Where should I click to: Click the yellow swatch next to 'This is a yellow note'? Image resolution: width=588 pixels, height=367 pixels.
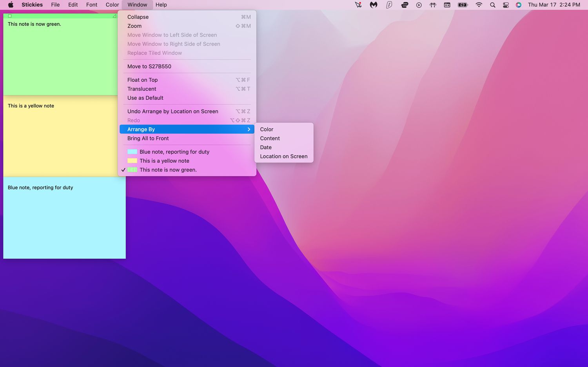(132, 161)
